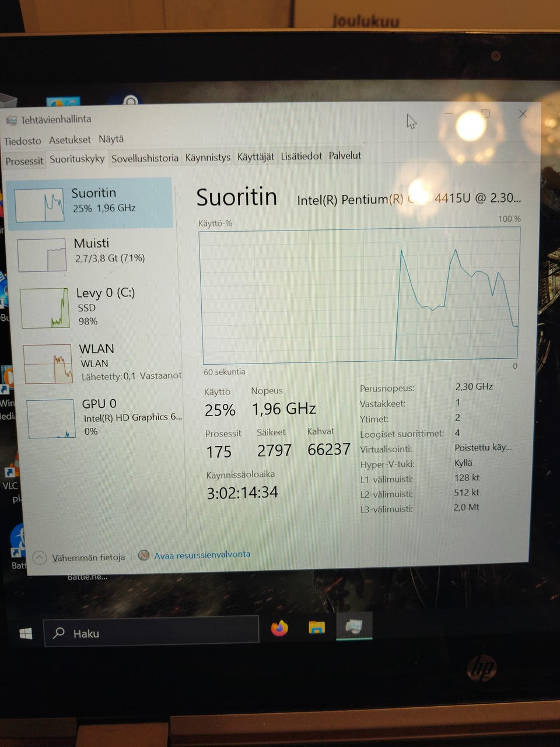Screen dimensions: 560x747
Task: Switch to the Käynnistys tab
Action: click(x=208, y=157)
